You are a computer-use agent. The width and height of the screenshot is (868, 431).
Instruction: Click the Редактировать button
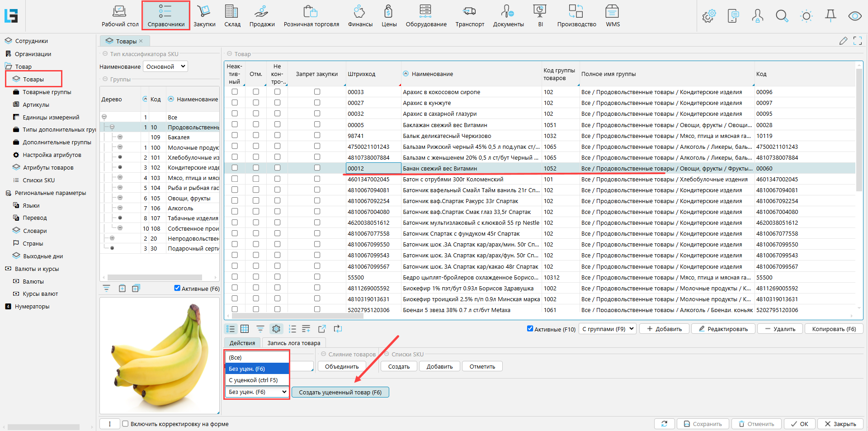point(723,329)
